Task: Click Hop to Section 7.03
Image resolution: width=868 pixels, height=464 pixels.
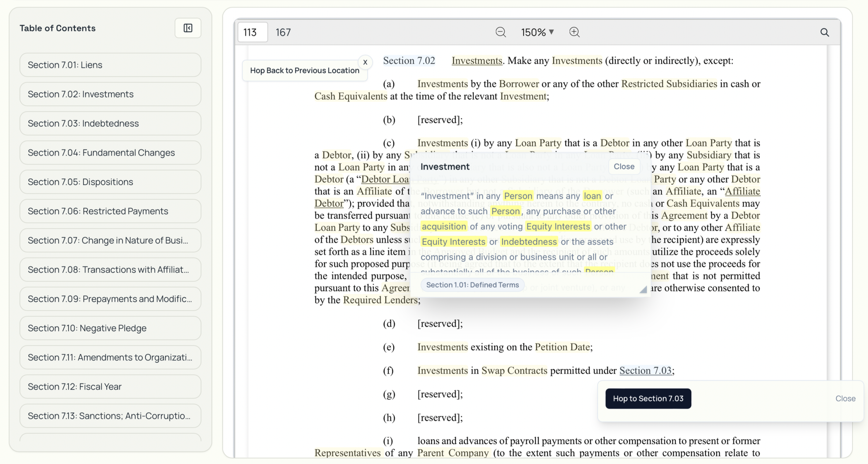Action: point(648,398)
